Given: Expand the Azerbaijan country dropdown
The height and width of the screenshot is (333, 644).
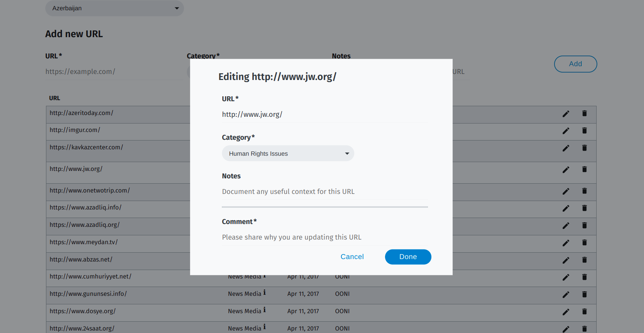Looking at the screenshot, I should 114,8.
